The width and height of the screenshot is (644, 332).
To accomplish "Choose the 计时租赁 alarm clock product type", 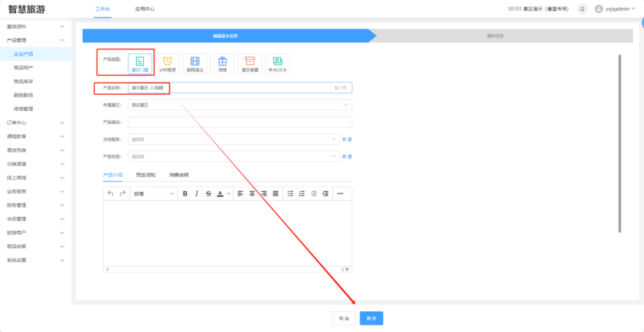I will [x=167, y=63].
